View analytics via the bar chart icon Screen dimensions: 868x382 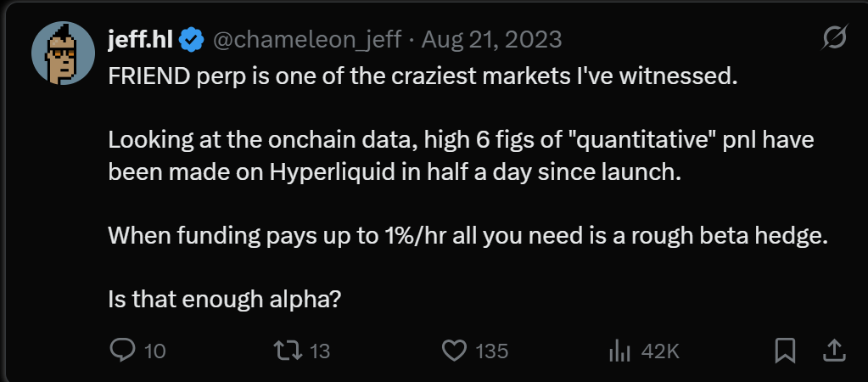[619, 351]
